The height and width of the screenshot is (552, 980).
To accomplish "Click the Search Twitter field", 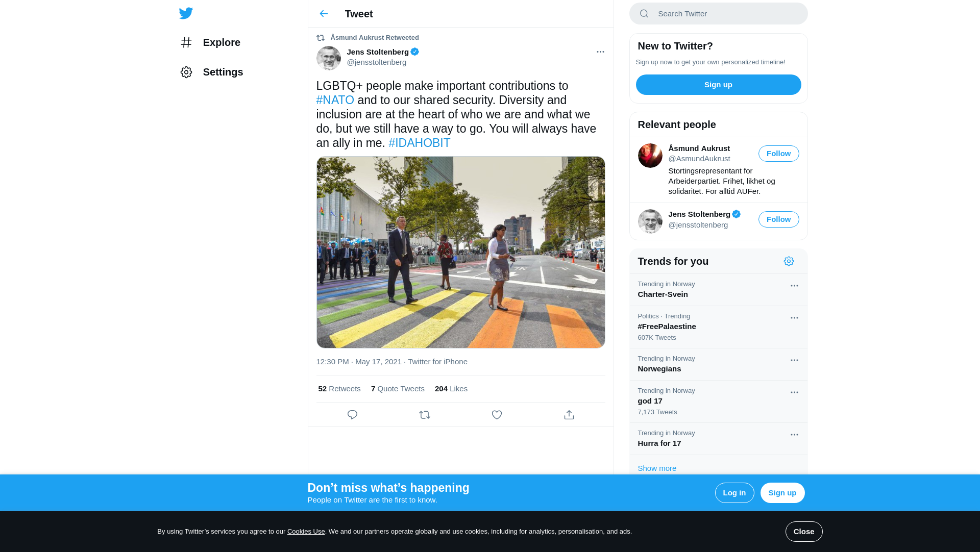I will pos(725,14).
